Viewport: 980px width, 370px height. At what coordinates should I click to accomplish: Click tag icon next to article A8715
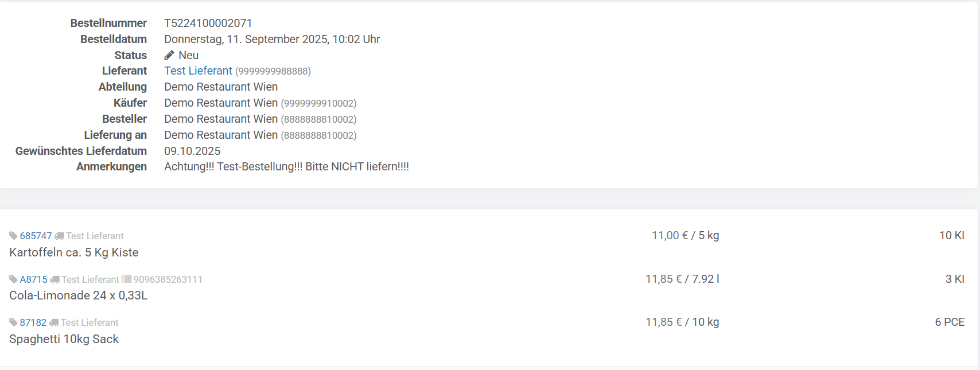[13, 279]
